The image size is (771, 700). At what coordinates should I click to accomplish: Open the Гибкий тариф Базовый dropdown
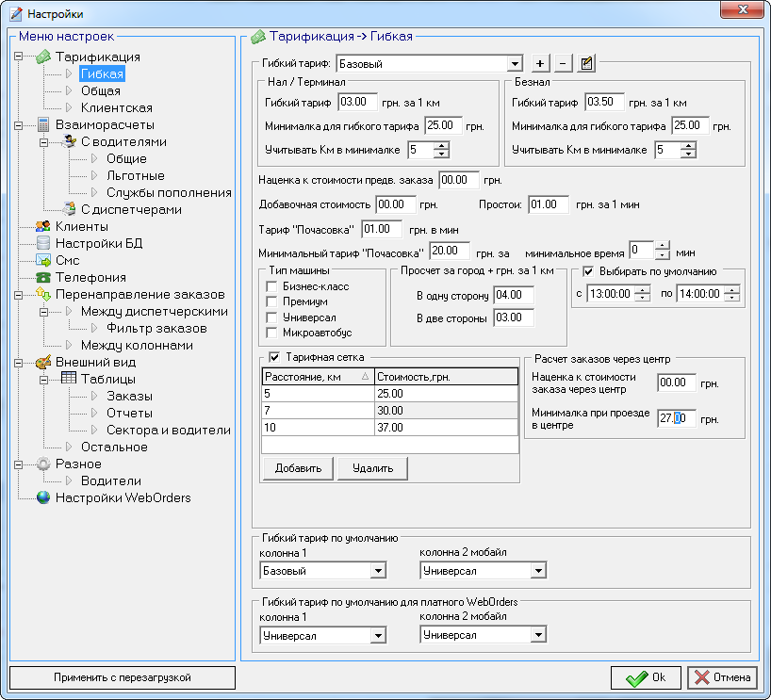click(x=514, y=64)
